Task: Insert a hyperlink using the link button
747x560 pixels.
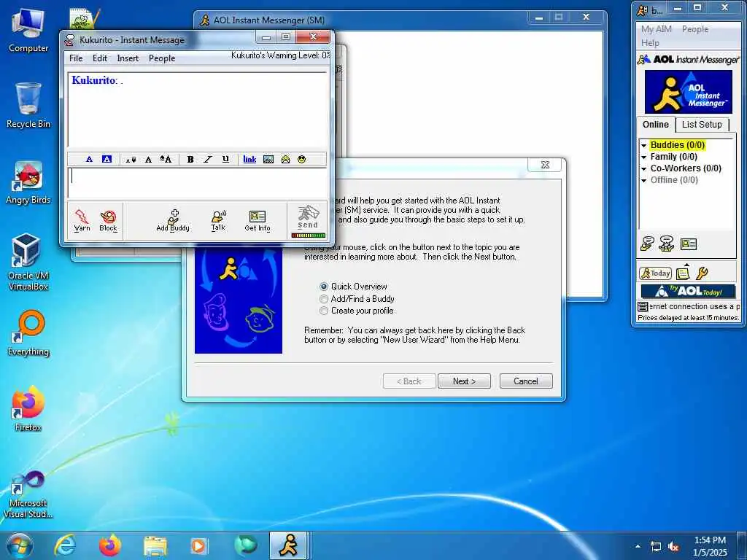Action: (249, 160)
